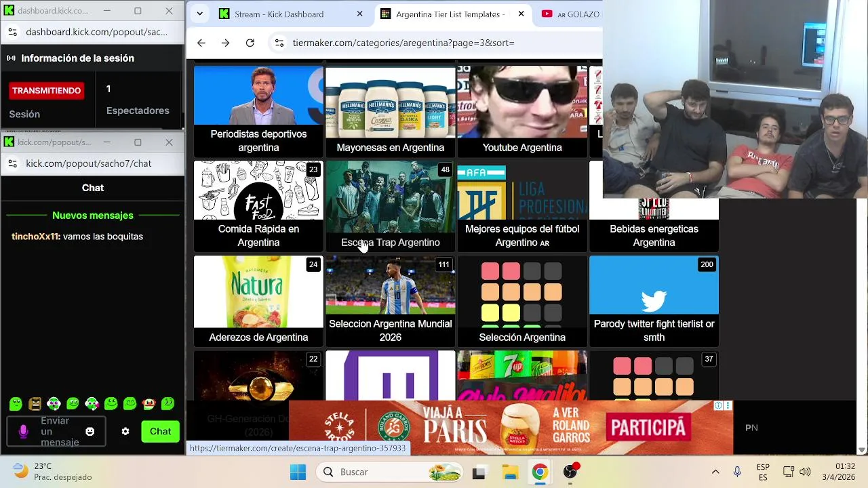Open the weather widget showing 23°C

pyautogui.click(x=52, y=472)
